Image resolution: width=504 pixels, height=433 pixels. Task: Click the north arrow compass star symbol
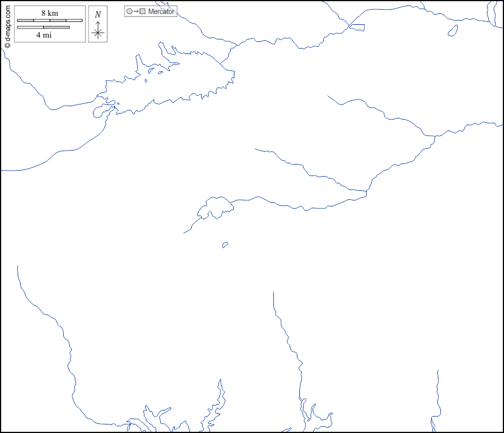[98, 32]
